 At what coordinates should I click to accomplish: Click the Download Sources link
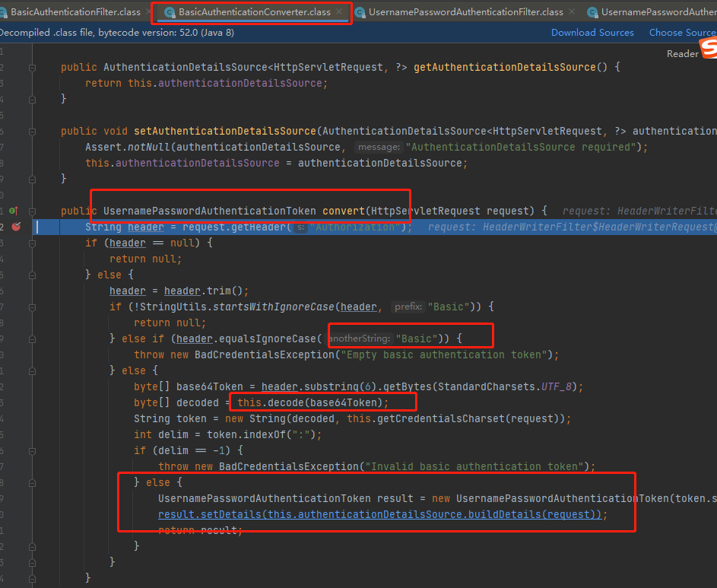pyautogui.click(x=592, y=33)
